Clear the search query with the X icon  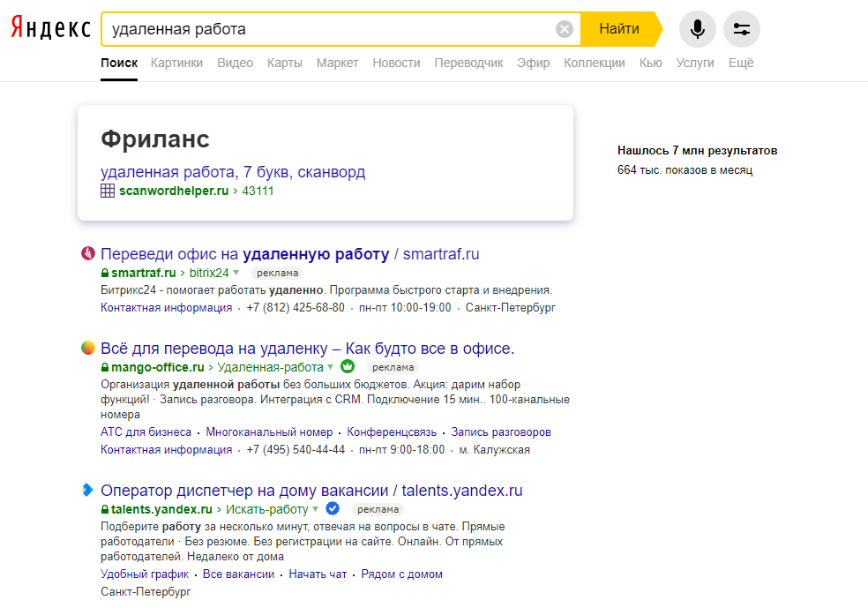pyautogui.click(x=564, y=29)
